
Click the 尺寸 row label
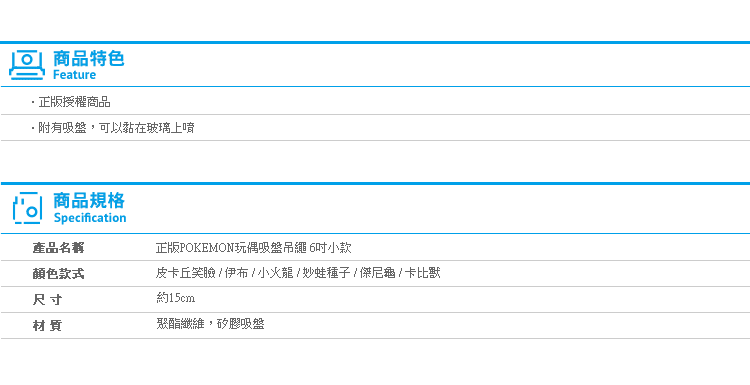(x=48, y=300)
